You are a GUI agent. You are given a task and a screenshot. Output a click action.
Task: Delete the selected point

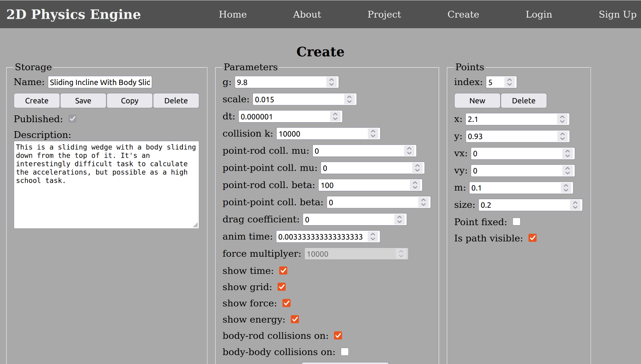tap(524, 101)
